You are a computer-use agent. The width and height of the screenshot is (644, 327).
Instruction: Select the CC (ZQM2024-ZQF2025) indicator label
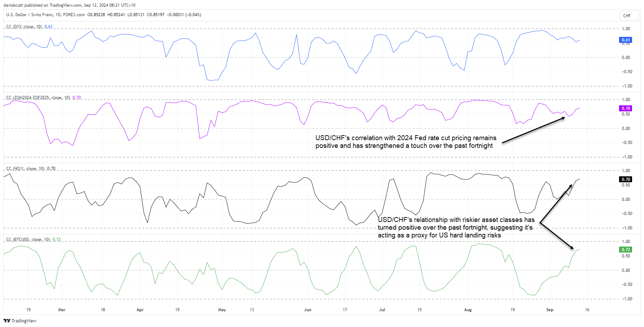click(38, 98)
